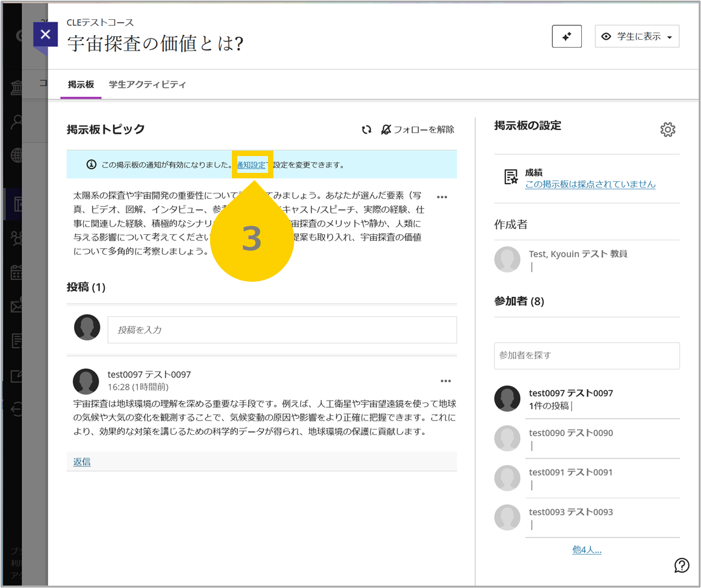Switch to the 掲示板 tab
This screenshot has height=588, width=701.
pyautogui.click(x=81, y=84)
